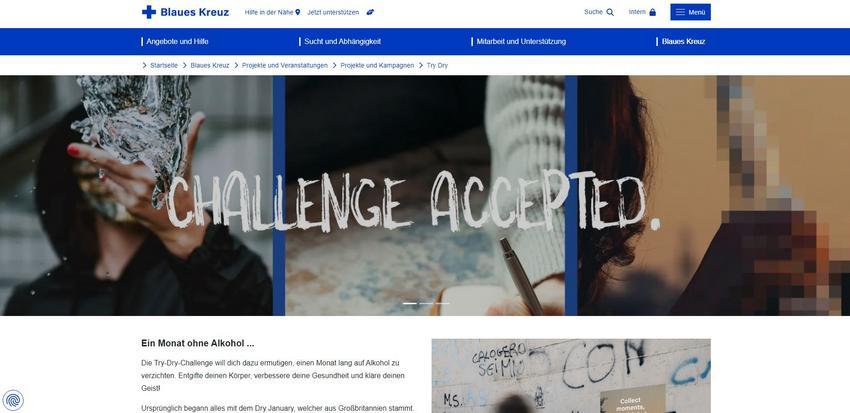
Task: Go to Projekte und Veranstaltungen breadcrumb
Action: 285,65
